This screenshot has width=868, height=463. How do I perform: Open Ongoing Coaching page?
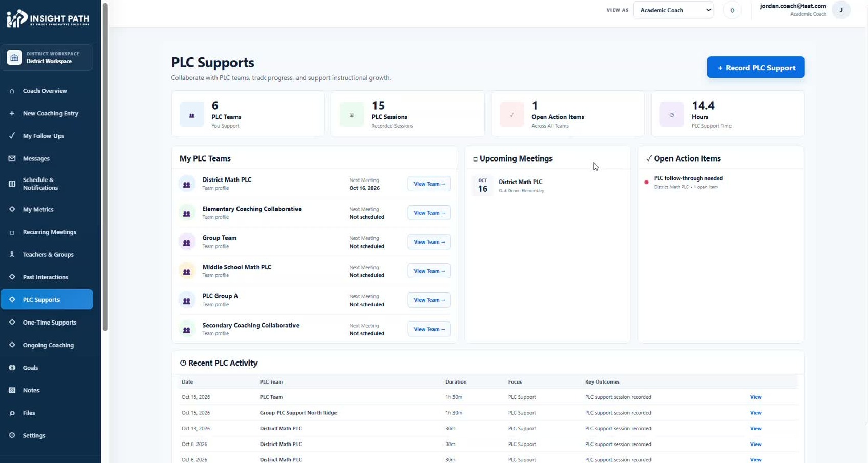[x=47, y=345]
